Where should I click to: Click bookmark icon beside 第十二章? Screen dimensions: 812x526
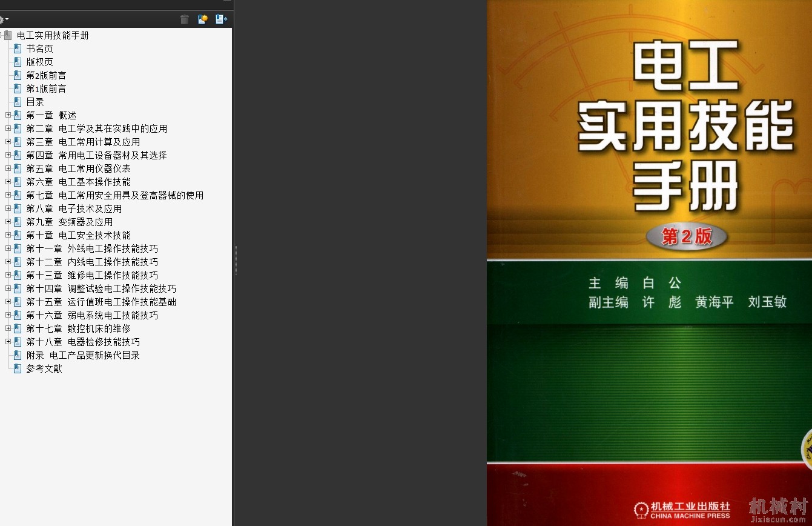tap(18, 262)
